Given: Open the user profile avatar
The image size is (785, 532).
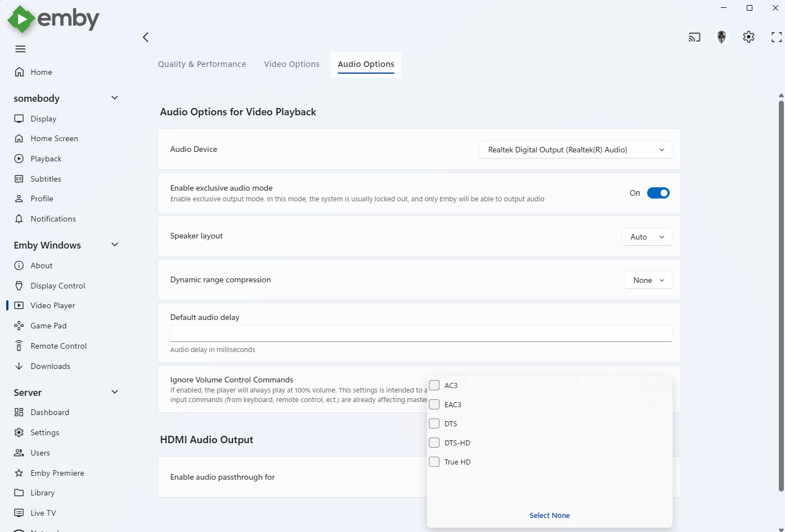Looking at the screenshot, I should click(x=721, y=37).
